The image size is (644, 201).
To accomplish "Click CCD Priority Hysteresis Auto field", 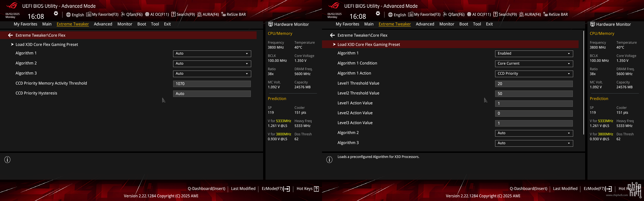I will (x=212, y=94).
